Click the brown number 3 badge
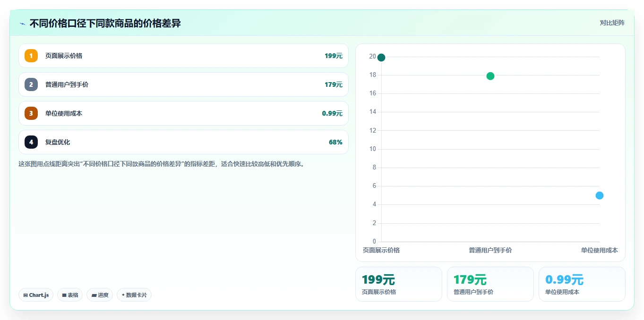 click(x=31, y=113)
